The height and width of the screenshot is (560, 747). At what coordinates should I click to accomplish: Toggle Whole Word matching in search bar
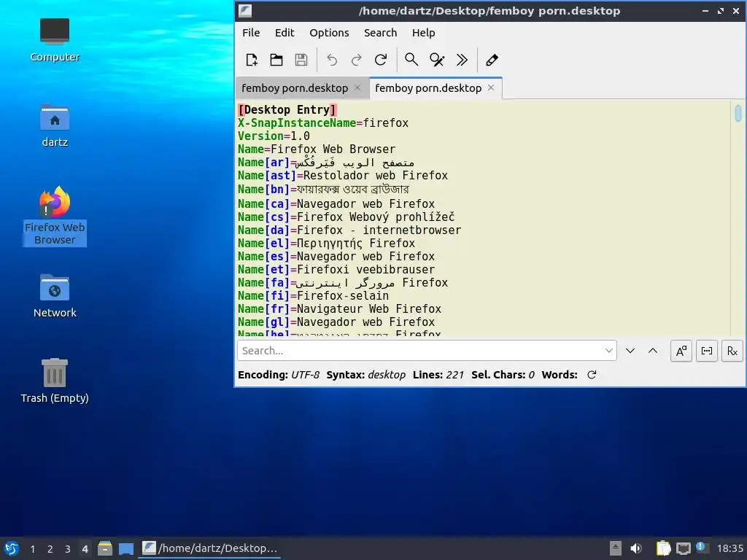coord(706,351)
